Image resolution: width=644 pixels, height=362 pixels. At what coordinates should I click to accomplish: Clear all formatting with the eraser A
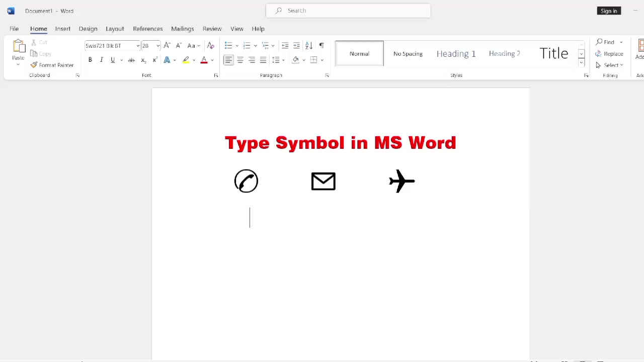210,45
